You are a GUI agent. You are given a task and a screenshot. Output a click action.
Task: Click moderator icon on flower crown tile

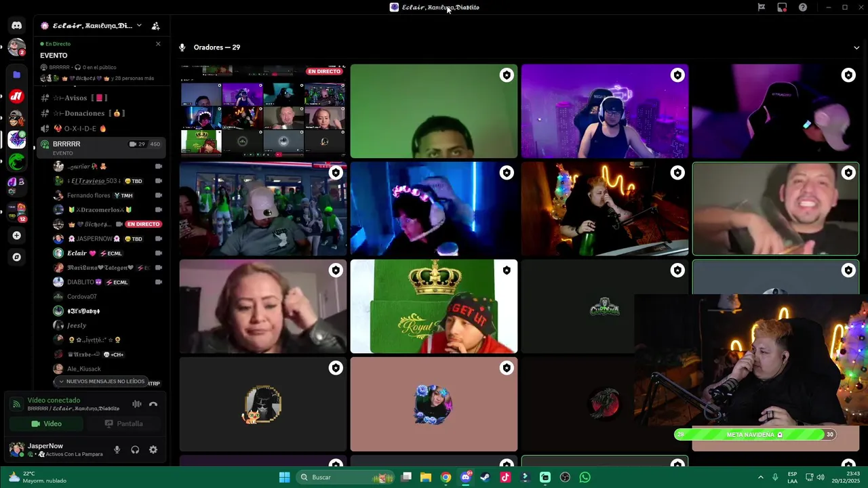point(507,173)
